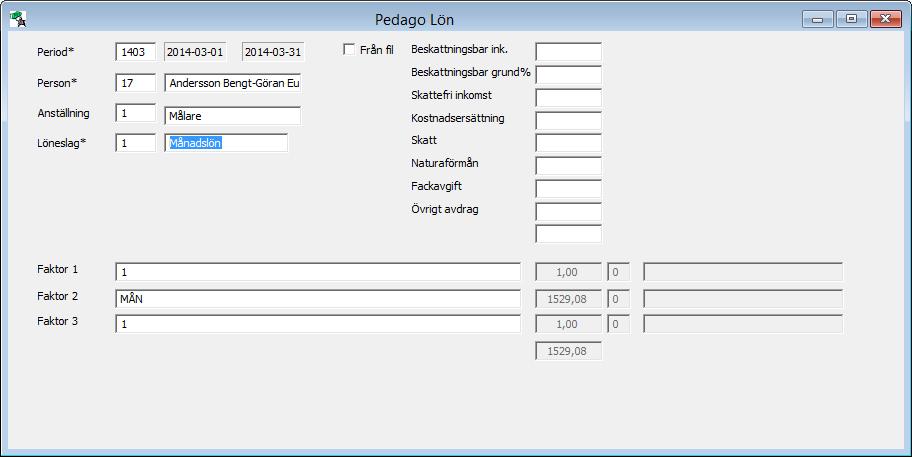
Task: Click the Faktor 3 label
Action: [58, 321]
